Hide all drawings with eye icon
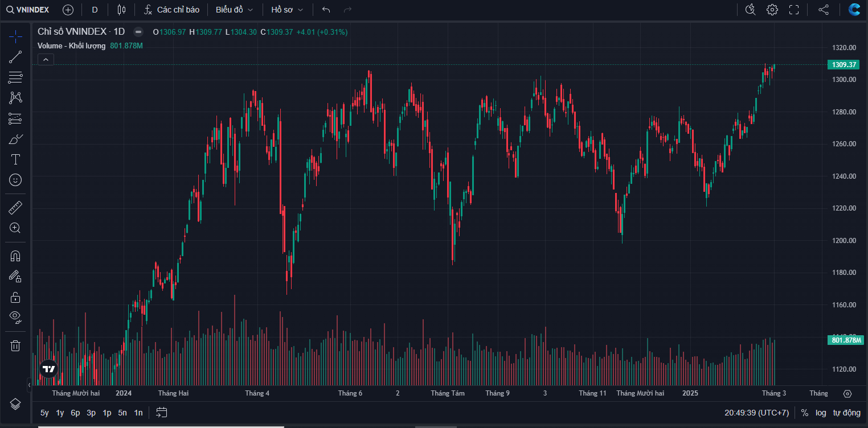Screen dimensions: 868x428 (15, 317)
